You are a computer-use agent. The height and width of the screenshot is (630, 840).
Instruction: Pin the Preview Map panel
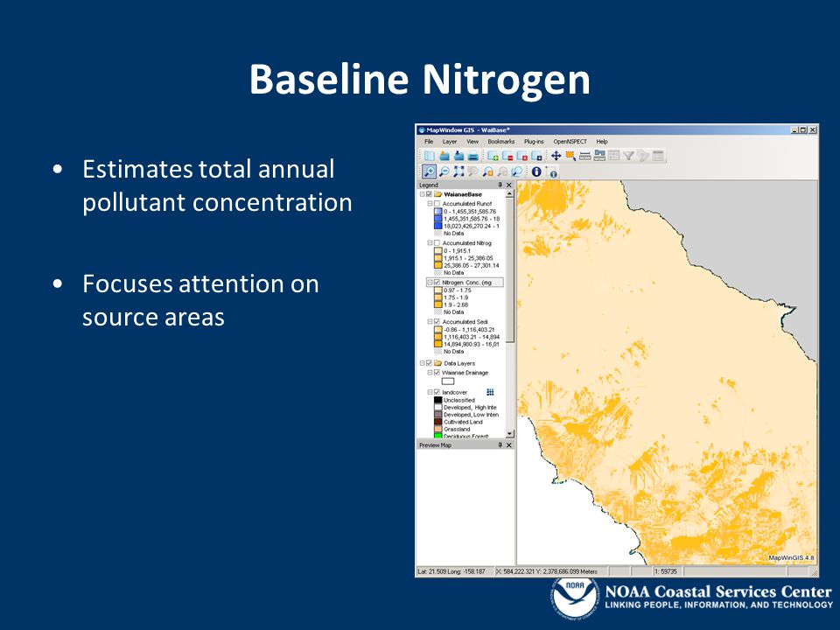pos(500,445)
